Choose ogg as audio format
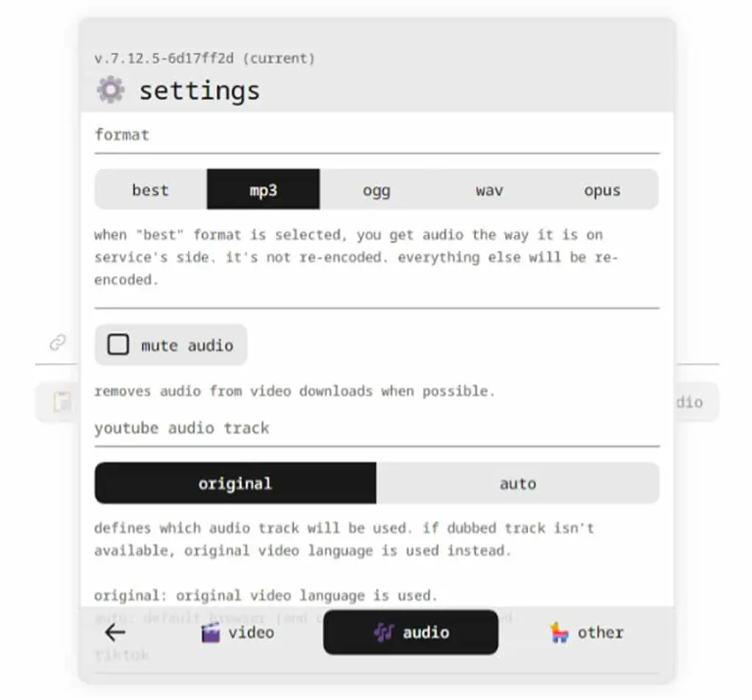 pos(377,190)
